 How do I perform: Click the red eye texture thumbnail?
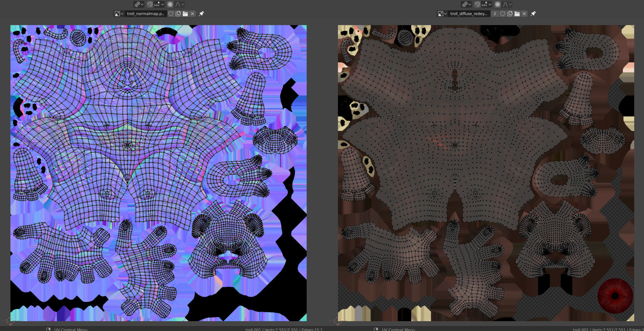coord(615,296)
